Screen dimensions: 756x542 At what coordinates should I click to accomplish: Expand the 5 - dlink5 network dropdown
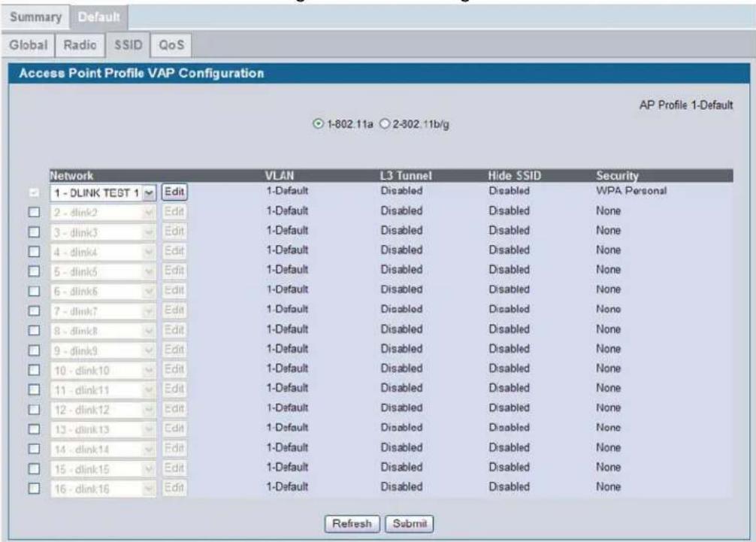103,271
